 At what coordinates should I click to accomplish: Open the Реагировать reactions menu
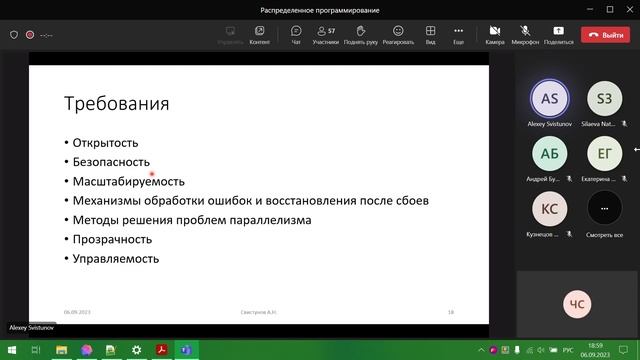pyautogui.click(x=398, y=35)
